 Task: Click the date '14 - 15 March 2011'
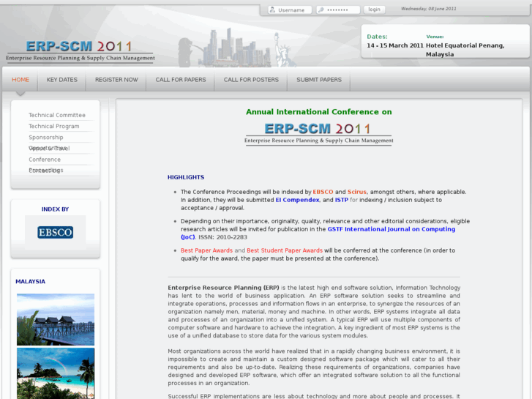(x=395, y=45)
